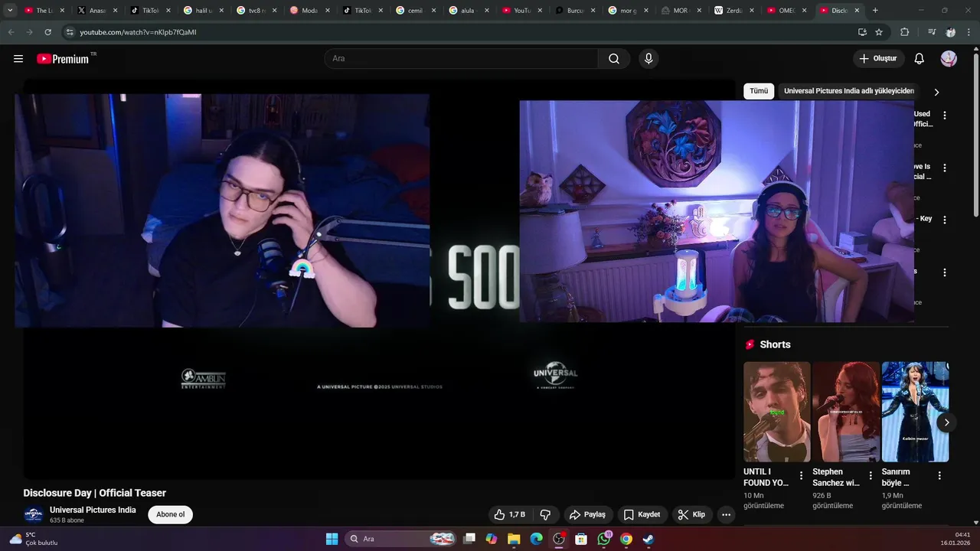Show next Shorts with right arrow
This screenshot has width=980, height=551.
946,422
